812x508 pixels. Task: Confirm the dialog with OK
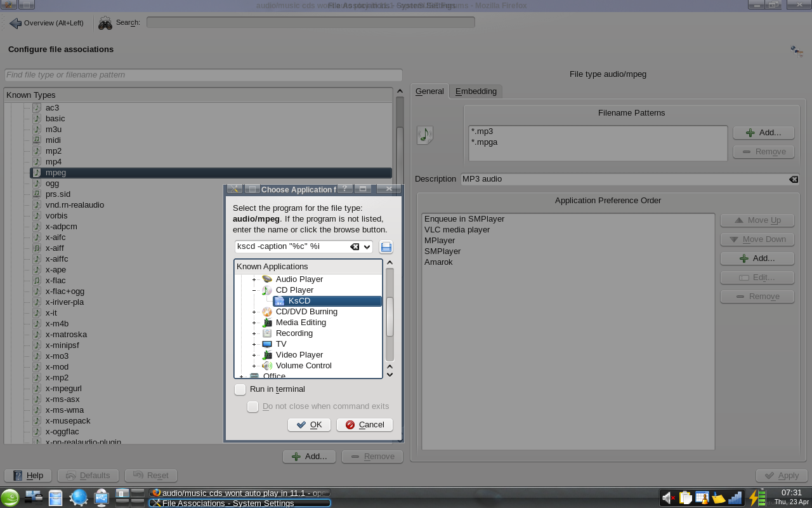309,425
